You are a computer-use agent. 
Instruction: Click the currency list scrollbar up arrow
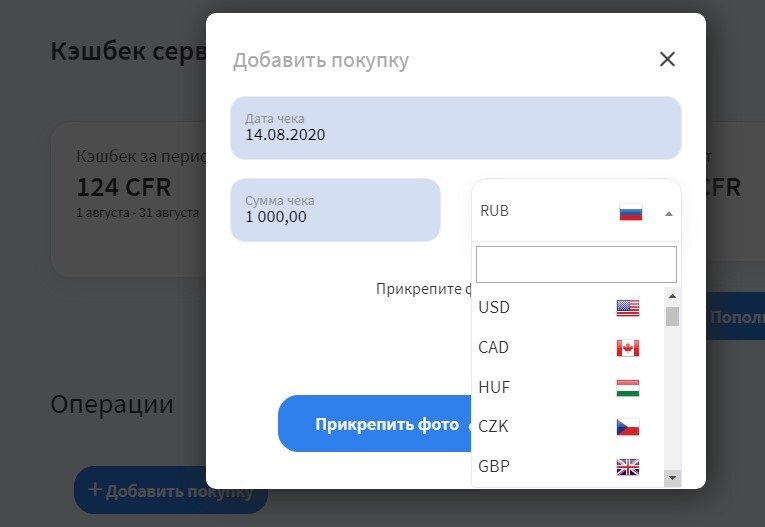(672, 296)
